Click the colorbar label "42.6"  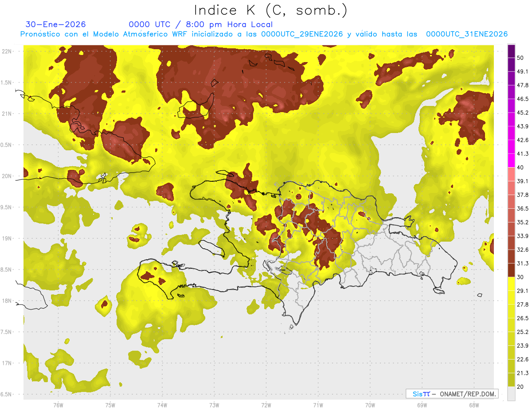pyautogui.click(x=523, y=140)
